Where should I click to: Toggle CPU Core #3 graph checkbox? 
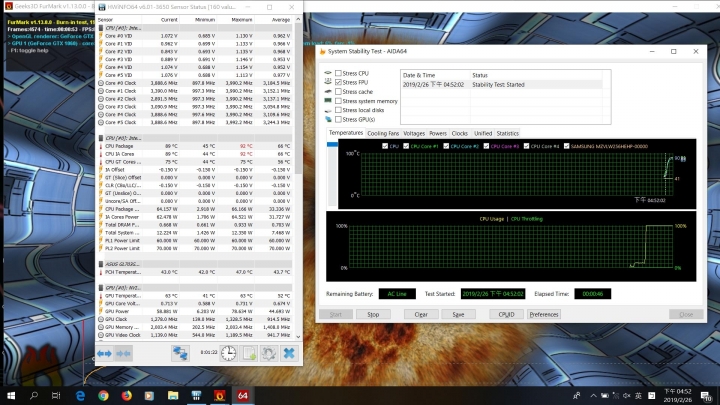[486, 146]
